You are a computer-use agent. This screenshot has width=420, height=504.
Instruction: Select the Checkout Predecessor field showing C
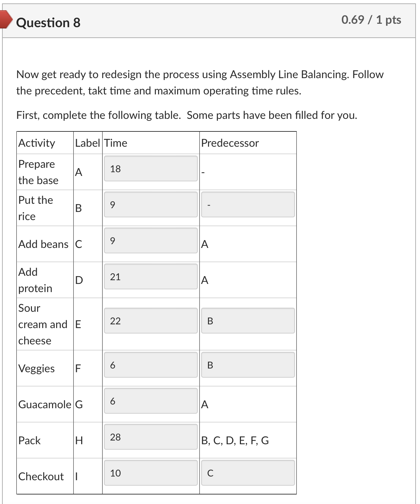pyautogui.click(x=248, y=473)
